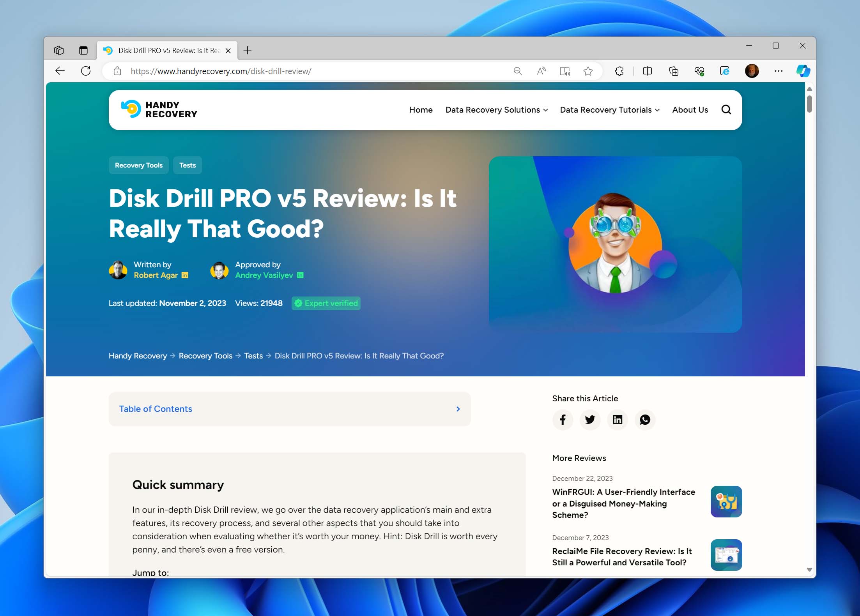
Task: Open ReclaiMe File Recovery Review link
Action: (x=622, y=557)
